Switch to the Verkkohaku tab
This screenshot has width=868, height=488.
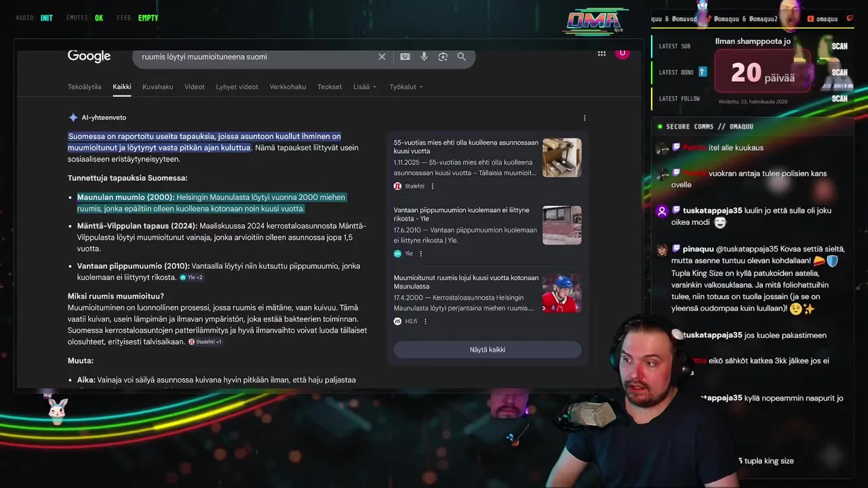pyautogui.click(x=288, y=87)
